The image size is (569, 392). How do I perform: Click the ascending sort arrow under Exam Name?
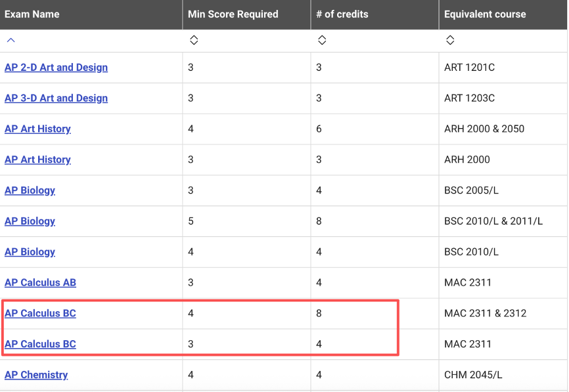[11, 41]
